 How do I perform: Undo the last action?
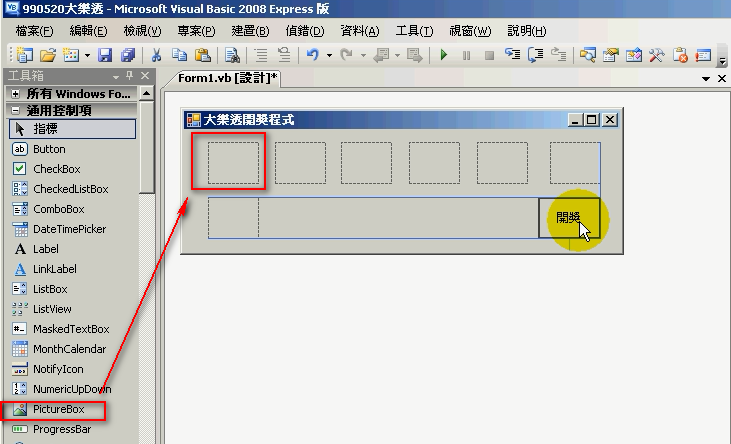(x=312, y=55)
